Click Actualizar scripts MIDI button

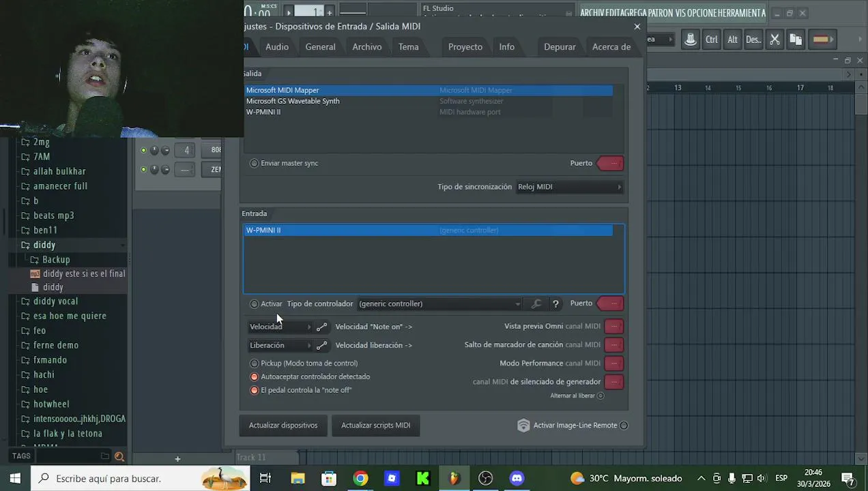[376, 426]
